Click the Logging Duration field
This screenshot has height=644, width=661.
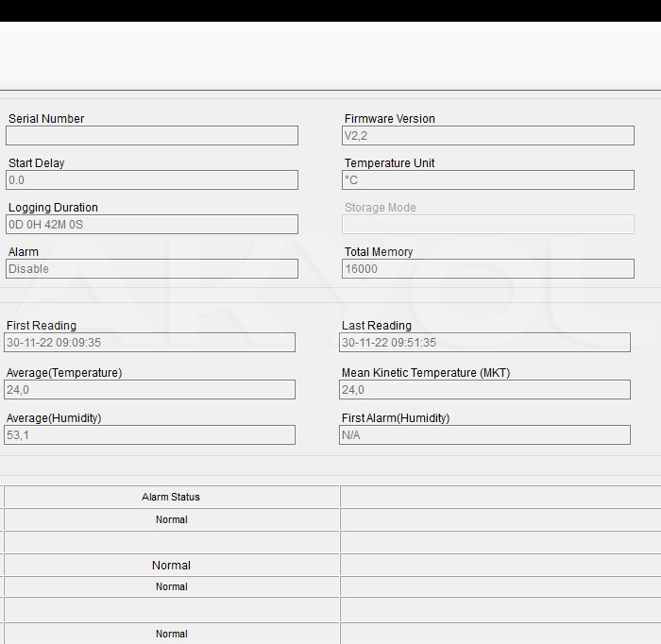tap(152, 225)
